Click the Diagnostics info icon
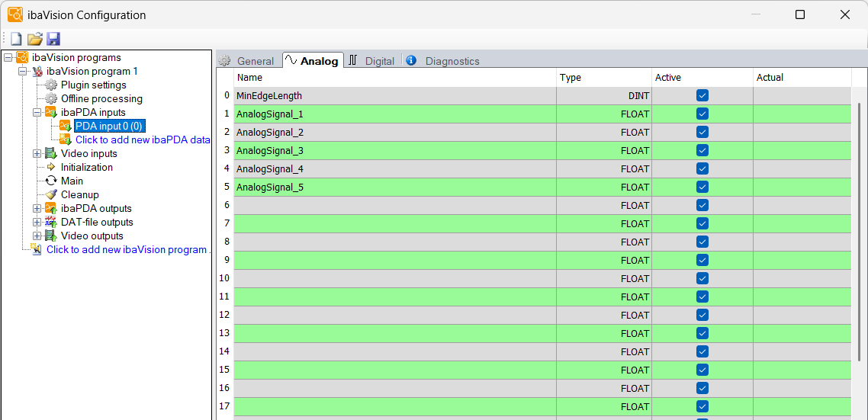The image size is (868, 420). 411,60
